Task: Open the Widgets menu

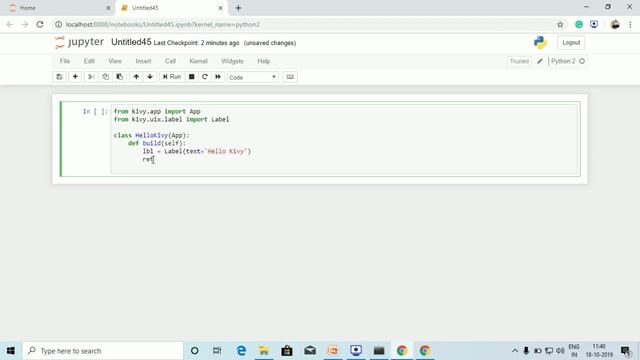Action: (x=232, y=61)
